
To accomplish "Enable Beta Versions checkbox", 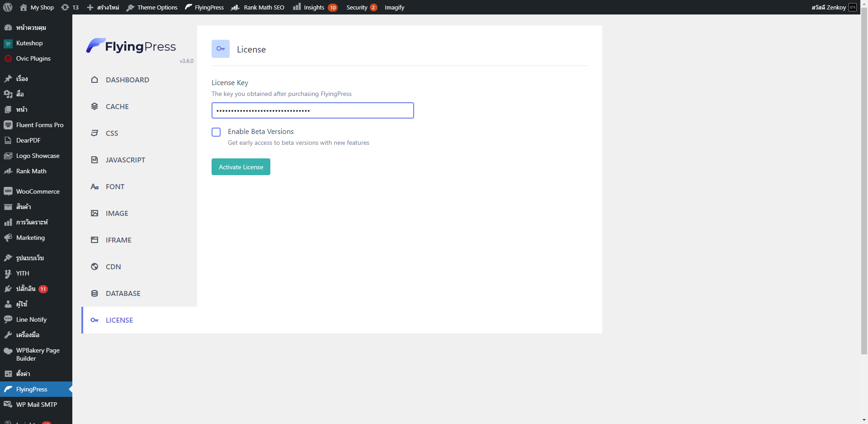I will click(216, 132).
